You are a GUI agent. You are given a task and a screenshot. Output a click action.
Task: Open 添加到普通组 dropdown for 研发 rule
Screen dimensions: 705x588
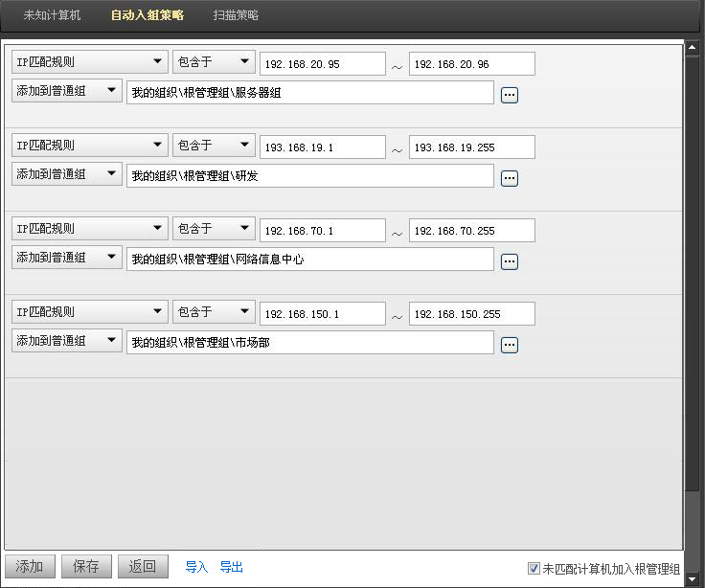67,174
